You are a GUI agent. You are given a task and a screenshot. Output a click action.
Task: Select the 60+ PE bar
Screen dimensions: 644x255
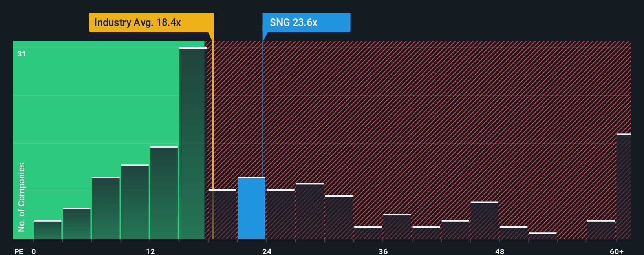(624, 186)
